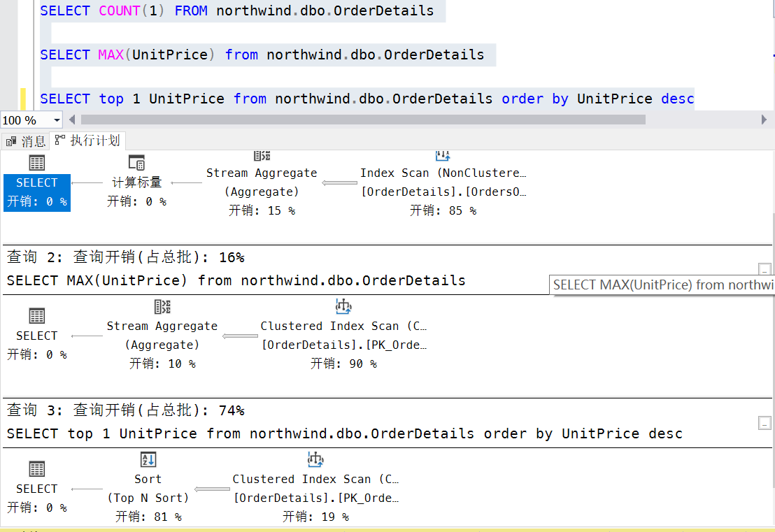Select the 计算标量 operator icon

click(x=136, y=163)
